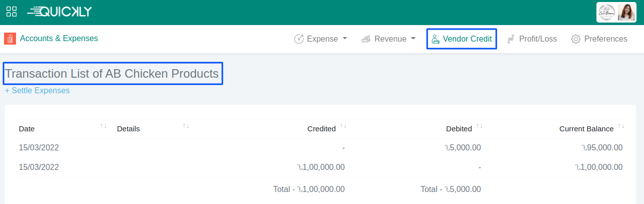Click the Preferences gear icon

[576, 39]
